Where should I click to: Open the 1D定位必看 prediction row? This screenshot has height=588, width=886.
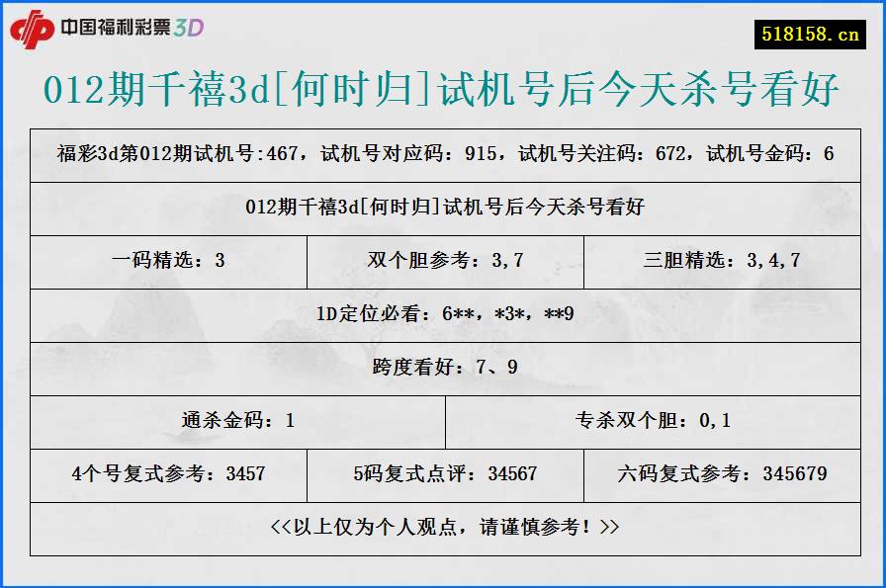[x=443, y=315]
